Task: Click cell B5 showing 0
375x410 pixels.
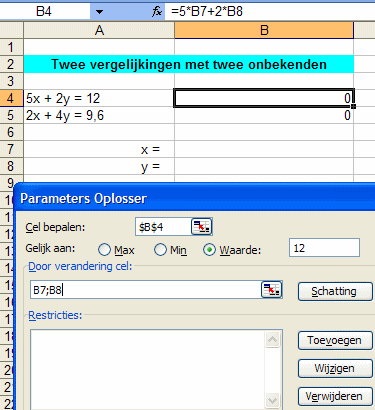Action: click(x=264, y=115)
